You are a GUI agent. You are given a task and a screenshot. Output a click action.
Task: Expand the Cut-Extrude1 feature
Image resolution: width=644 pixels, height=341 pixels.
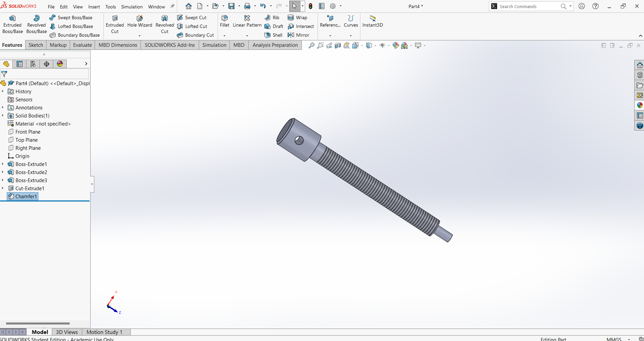click(3, 188)
